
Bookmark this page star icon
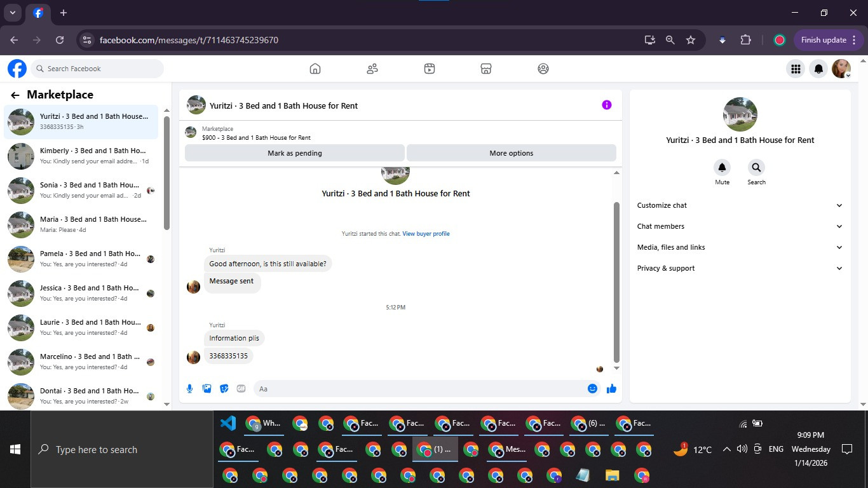tap(691, 40)
